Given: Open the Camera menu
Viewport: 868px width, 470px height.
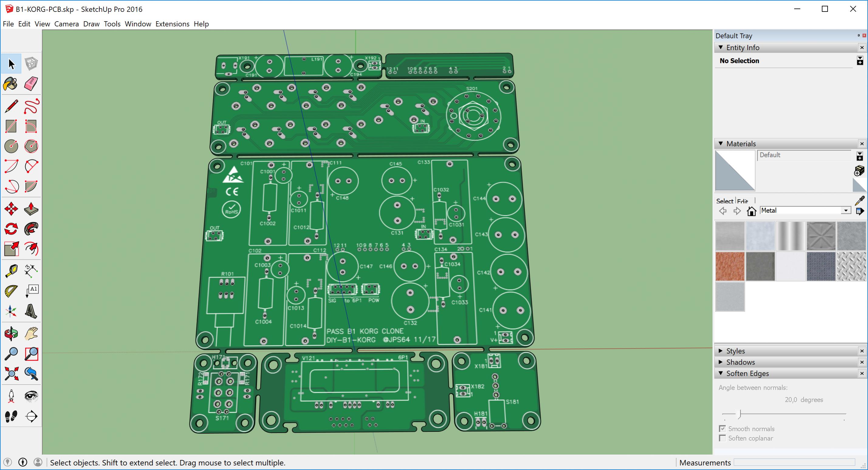Looking at the screenshot, I should click(x=66, y=24).
